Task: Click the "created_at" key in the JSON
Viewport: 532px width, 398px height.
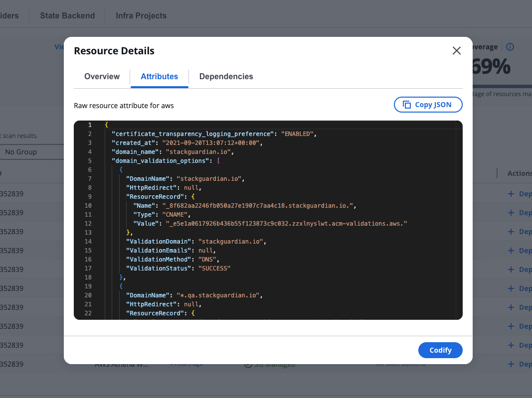Action: pyautogui.click(x=134, y=143)
